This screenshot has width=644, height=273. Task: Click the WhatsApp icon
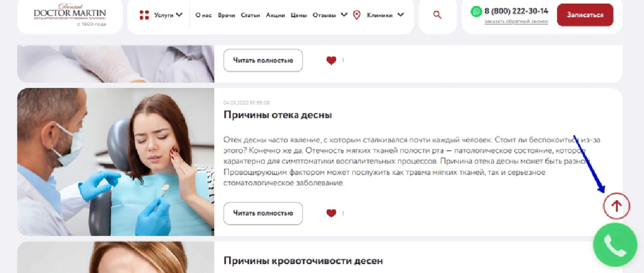pyautogui.click(x=476, y=11)
